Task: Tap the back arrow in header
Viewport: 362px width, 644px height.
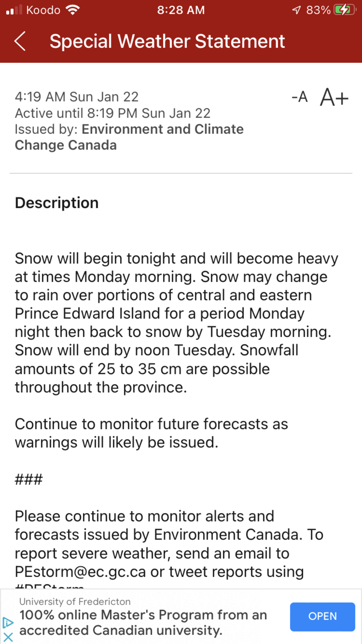Action: pyautogui.click(x=20, y=41)
